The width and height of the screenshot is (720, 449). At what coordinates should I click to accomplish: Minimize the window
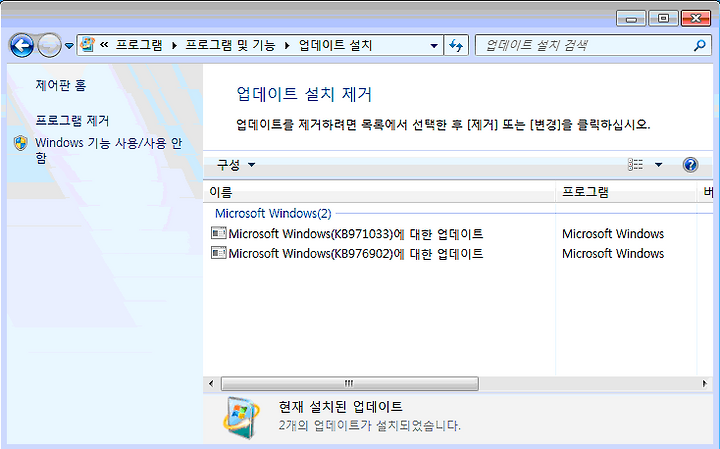tap(631, 19)
